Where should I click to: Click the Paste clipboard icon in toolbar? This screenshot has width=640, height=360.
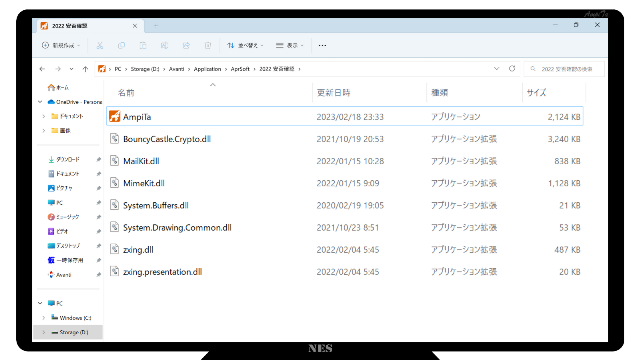coord(143,45)
